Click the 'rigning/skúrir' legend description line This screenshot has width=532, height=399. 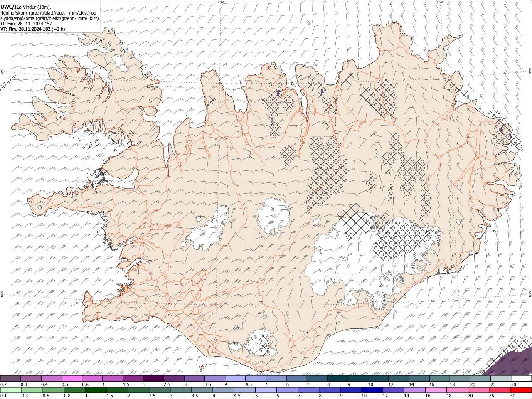coord(48,13)
